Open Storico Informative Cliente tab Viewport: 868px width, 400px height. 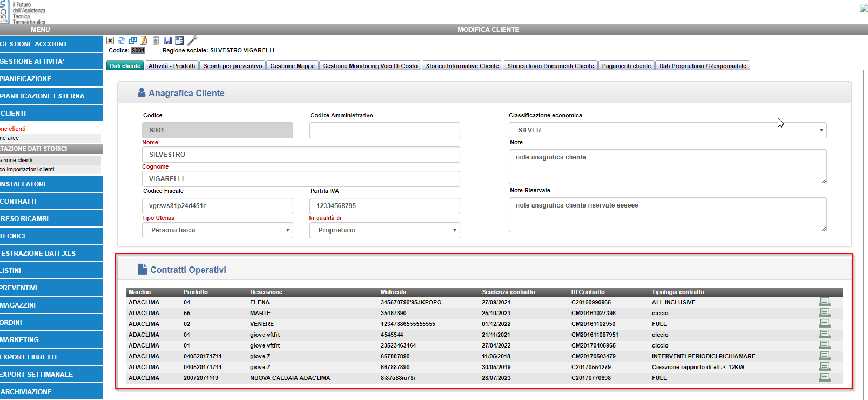click(x=462, y=66)
